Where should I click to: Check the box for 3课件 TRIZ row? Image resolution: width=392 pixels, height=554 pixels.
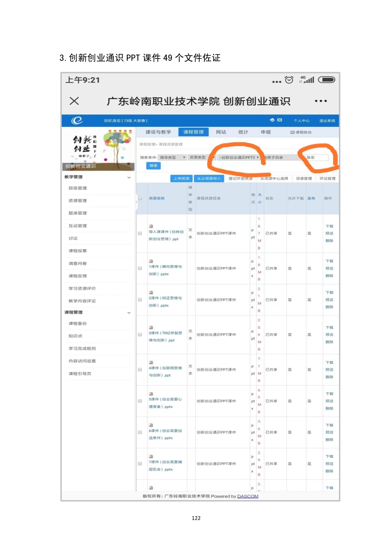click(140, 335)
